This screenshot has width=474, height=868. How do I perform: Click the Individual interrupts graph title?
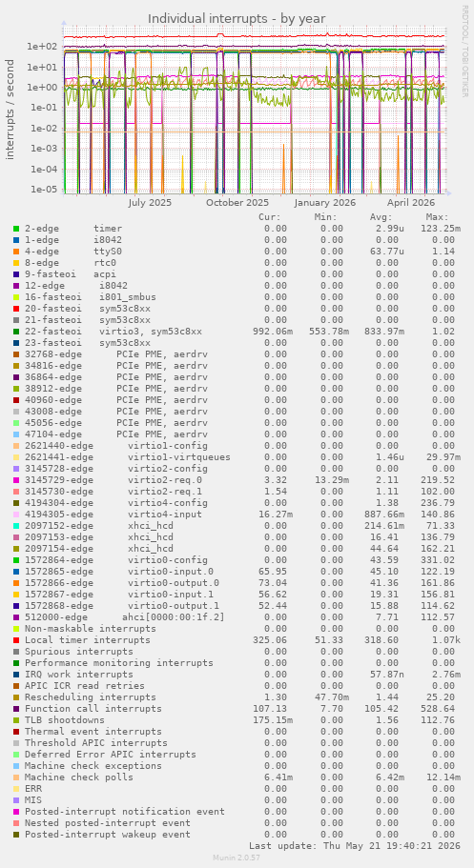click(x=237, y=19)
